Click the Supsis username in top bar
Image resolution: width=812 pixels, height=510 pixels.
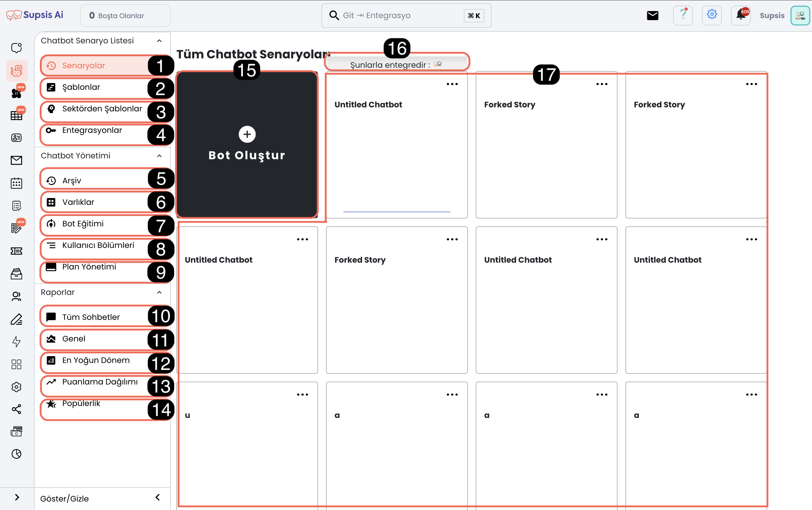point(772,16)
